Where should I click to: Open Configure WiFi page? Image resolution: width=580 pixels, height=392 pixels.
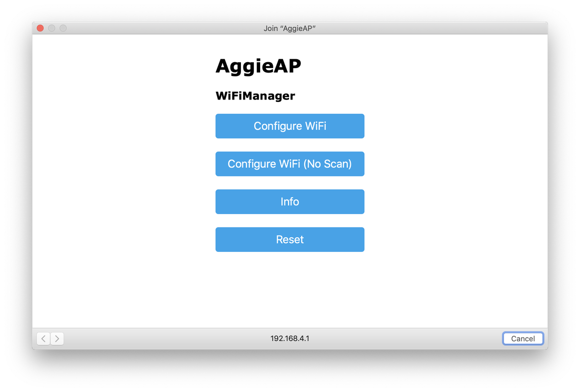pyautogui.click(x=290, y=126)
